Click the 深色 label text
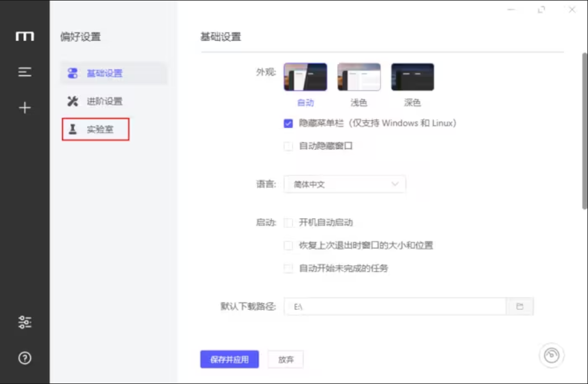 [x=413, y=103]
